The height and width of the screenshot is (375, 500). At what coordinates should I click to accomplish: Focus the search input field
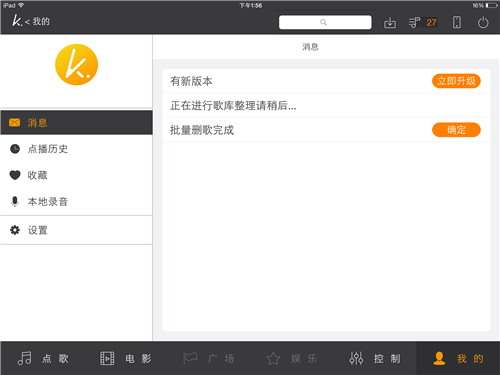click(325, 22)
